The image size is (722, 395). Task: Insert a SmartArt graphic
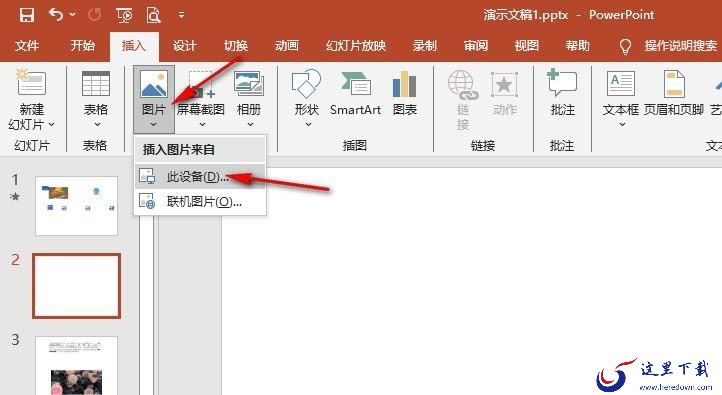tap(355, 94)
